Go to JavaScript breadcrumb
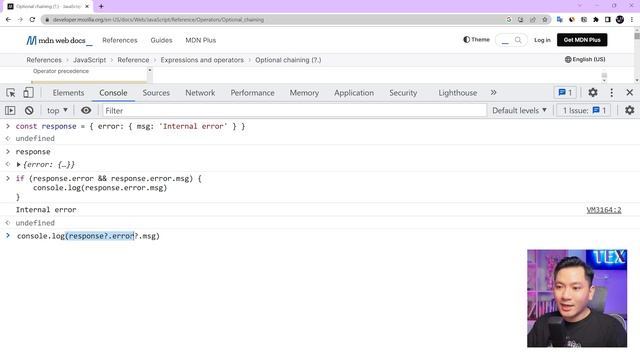The image size is (640, 360). [89, 60]
